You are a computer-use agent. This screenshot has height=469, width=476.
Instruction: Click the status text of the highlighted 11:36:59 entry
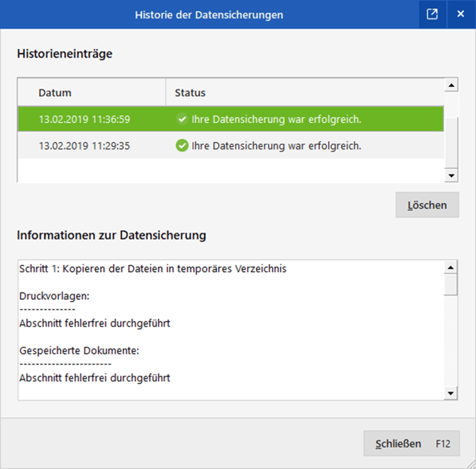click(x=276, y=119)
